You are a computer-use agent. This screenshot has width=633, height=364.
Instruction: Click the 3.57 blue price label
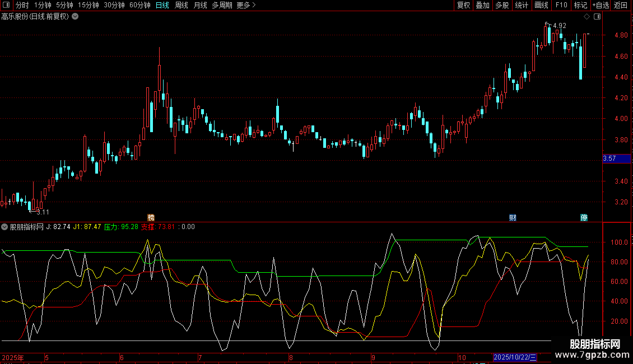pos(609,158)
